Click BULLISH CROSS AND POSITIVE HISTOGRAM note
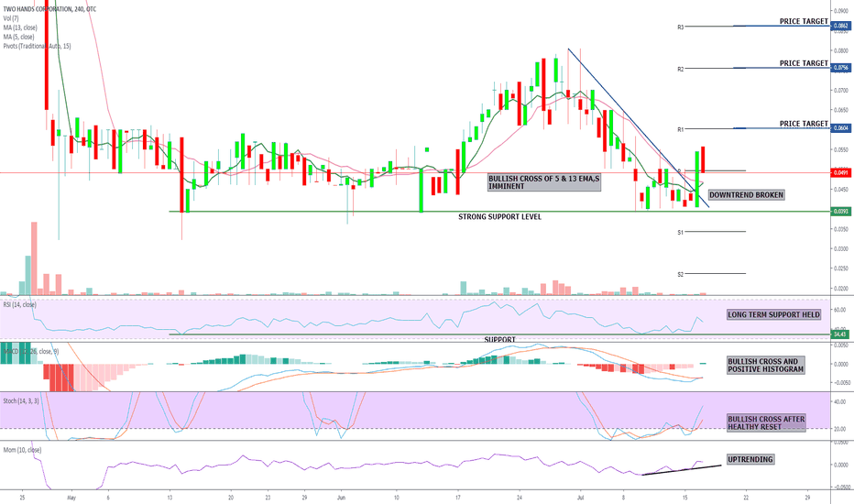 tap(766, 366)
